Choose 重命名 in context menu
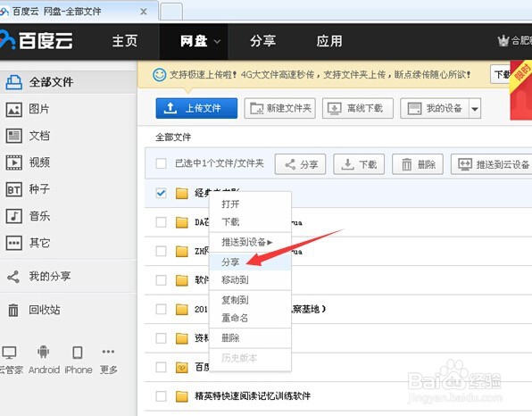Image resolution: width=532 pixels, height=416 pixels. (251, 318)
